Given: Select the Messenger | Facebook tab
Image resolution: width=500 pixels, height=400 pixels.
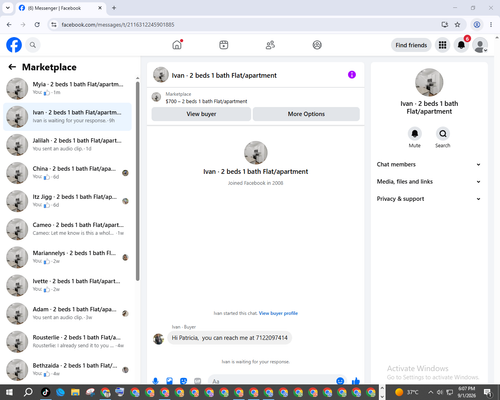Looking at the screenshot, I should [x=60, y=8].
